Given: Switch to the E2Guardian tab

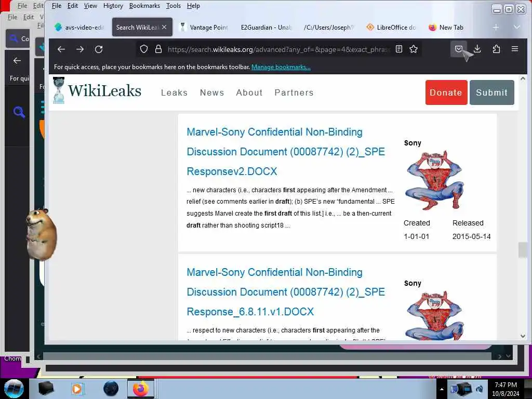Looking at the screenshot, I should (x=266, y=27).
